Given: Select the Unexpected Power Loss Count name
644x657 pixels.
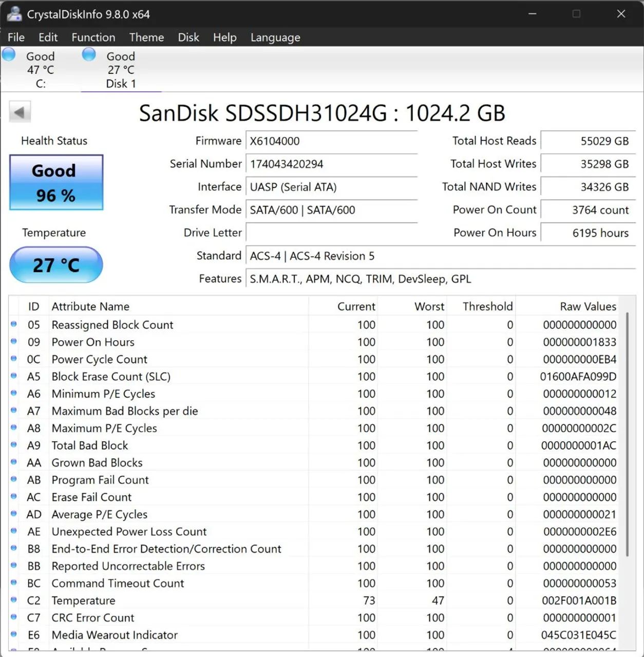Looking at the screenshot, I should pyautogui.click(x=129, y=532).
